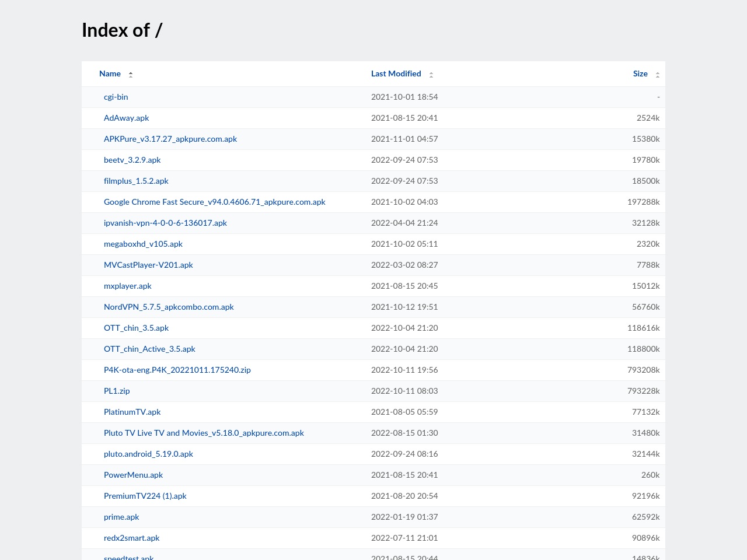Click the date 2022-04-04 21:24 for ipvanish
The height and width of the screenshot is (560, 747).
point(404,223)
